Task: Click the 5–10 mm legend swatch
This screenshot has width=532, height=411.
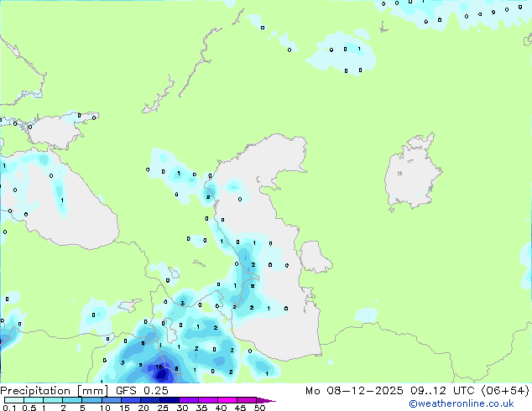Action: point(91,400)
